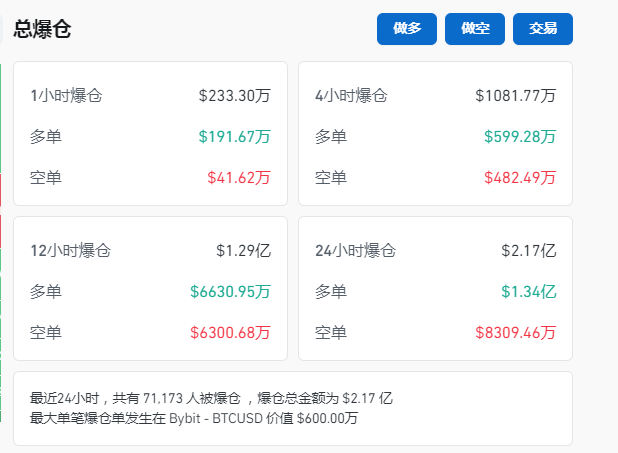Click the 做空 button
618x453 pixels.
[475, 29]
